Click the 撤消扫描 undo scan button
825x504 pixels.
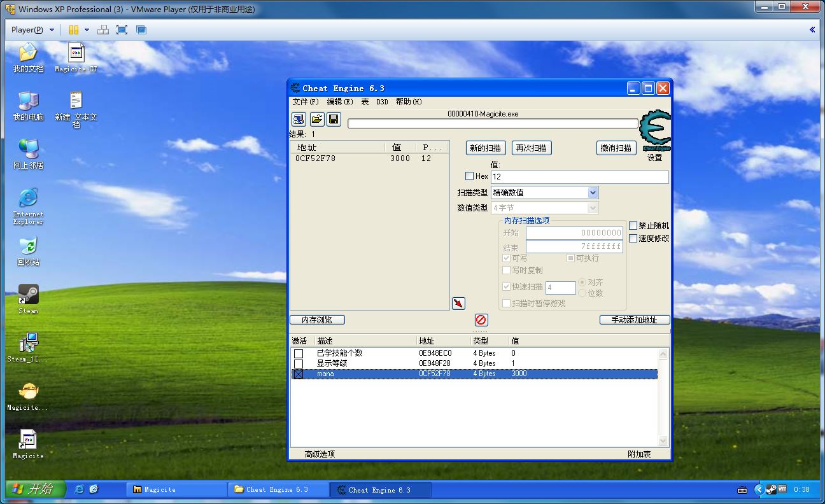617,148
